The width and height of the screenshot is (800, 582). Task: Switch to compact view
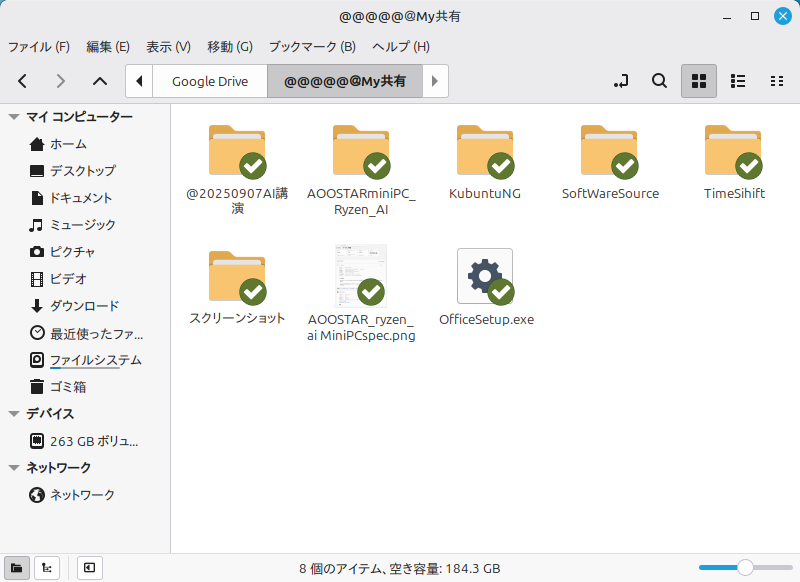click(x=776, y=81)
